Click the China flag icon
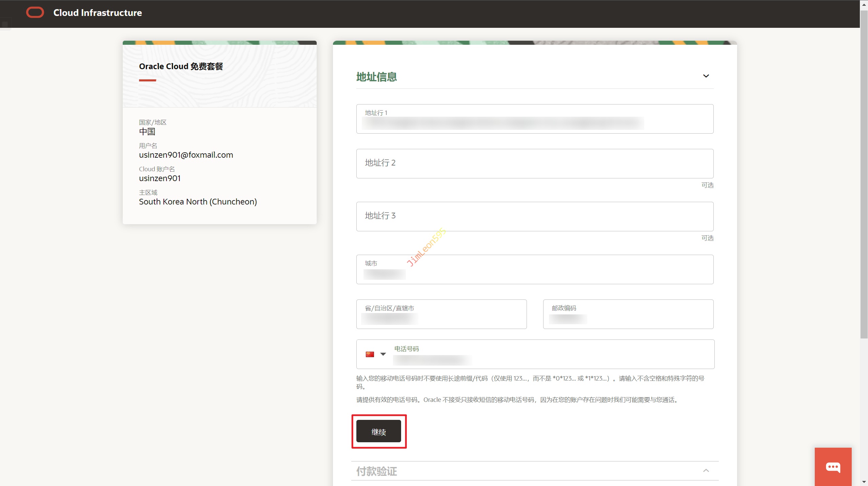 click(x=370, y=354)
